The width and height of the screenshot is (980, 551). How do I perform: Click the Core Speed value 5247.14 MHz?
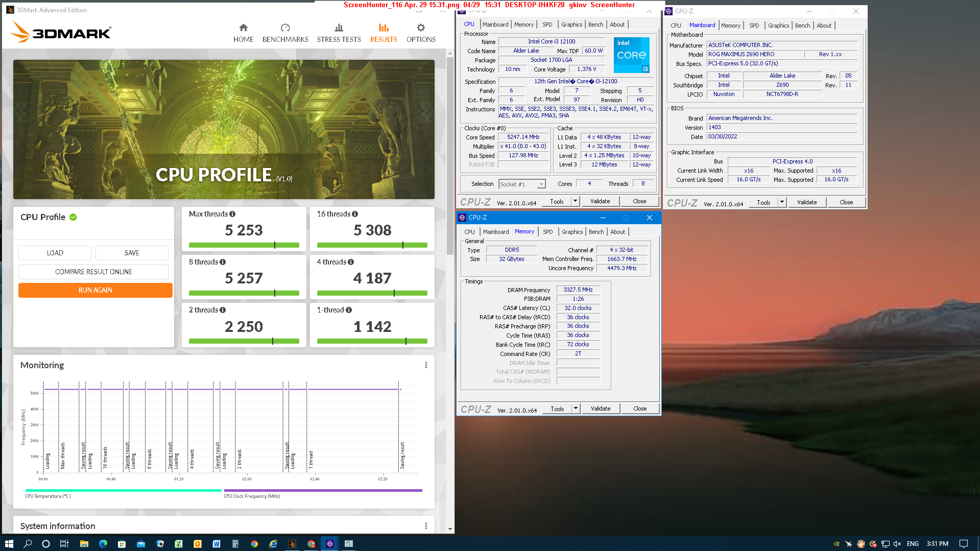coord(523,137)
